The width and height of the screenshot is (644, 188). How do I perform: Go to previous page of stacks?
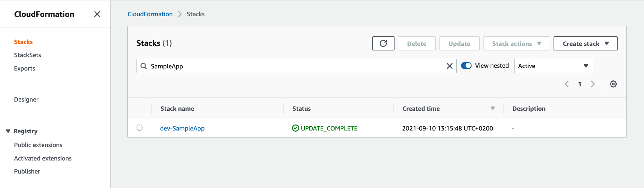(567, 84)
